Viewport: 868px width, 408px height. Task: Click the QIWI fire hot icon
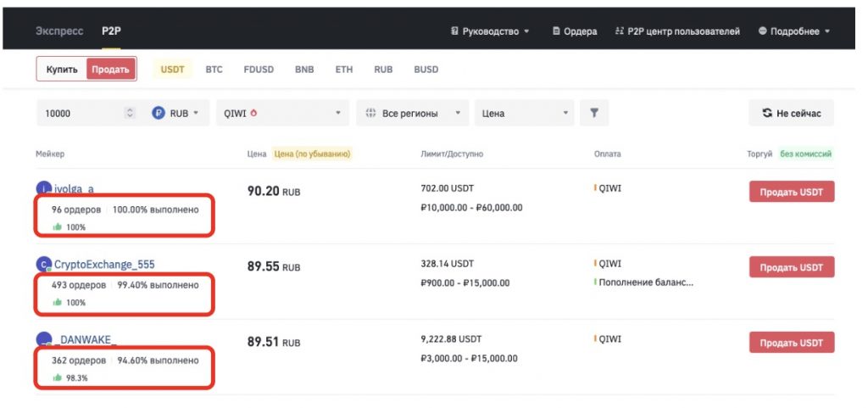coord(253,113)
